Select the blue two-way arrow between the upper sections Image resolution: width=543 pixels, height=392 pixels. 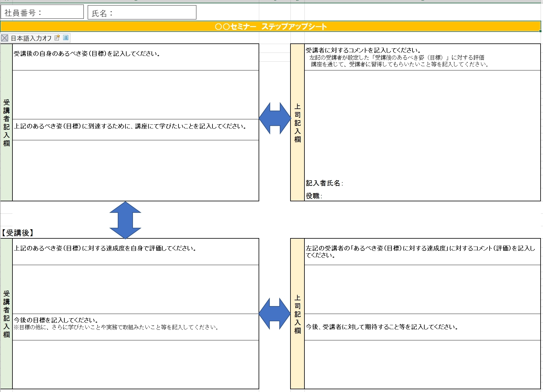tap(275, 118)
